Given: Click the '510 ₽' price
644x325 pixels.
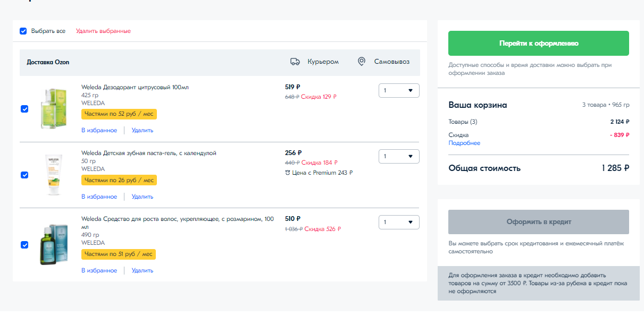Looking at the screenshot, I should (292, 218).
